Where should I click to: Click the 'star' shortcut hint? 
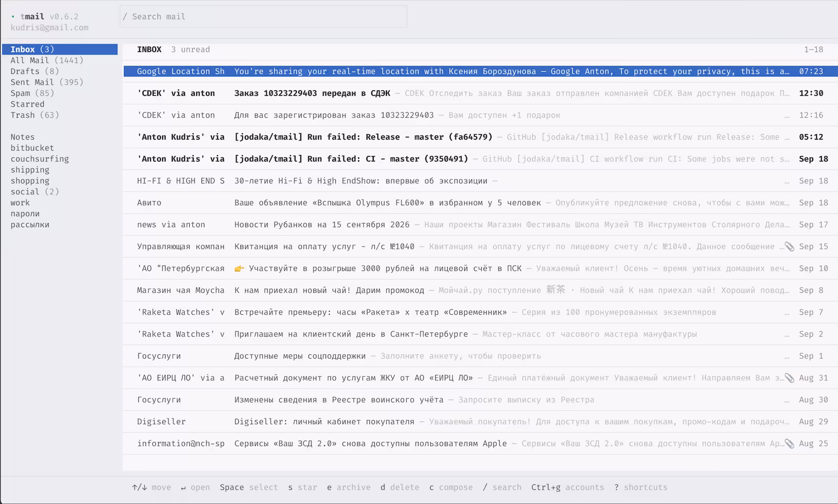point(302,487)
